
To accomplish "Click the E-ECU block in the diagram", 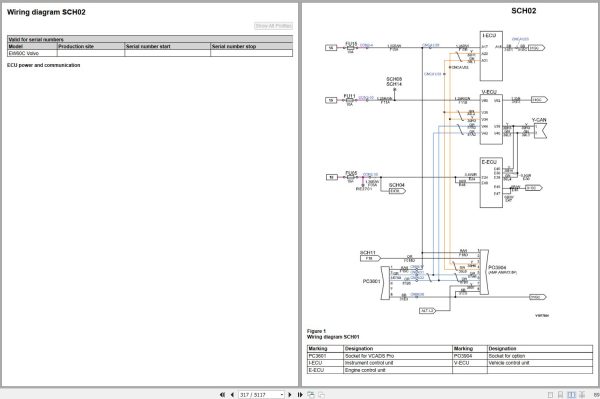I will tap(491, 183).
